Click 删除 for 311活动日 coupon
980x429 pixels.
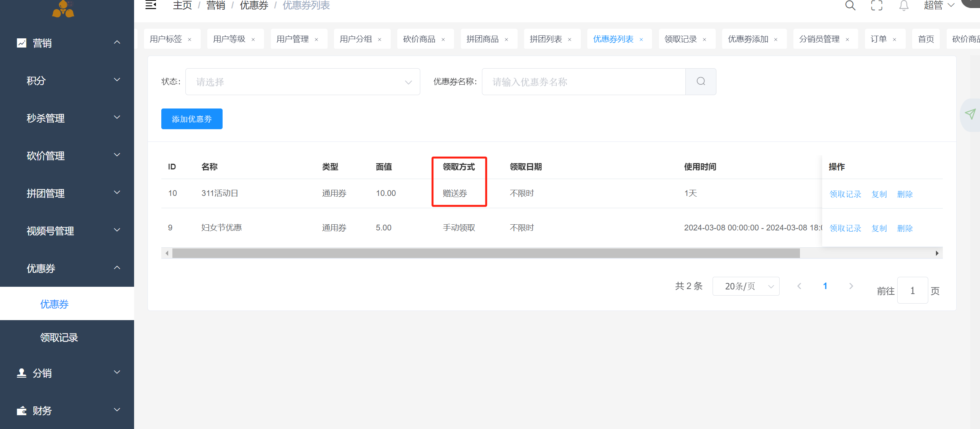(x=905, y=194)
